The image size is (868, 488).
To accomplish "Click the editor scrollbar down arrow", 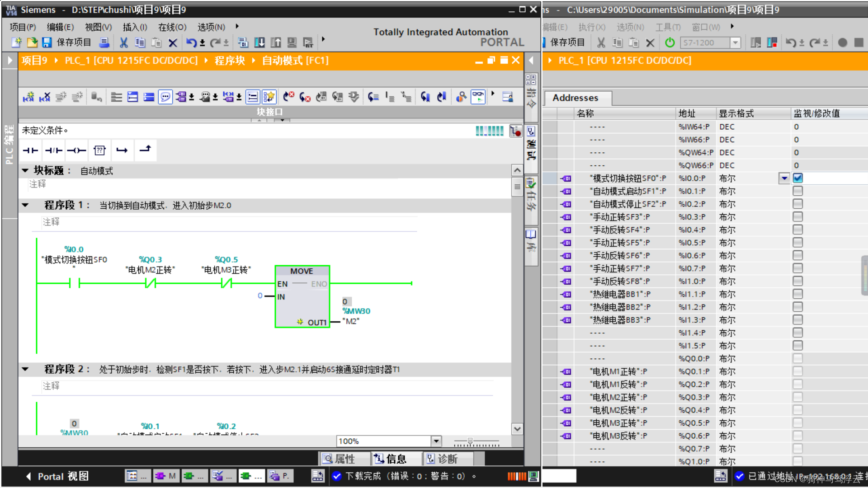I will [517, 429].
